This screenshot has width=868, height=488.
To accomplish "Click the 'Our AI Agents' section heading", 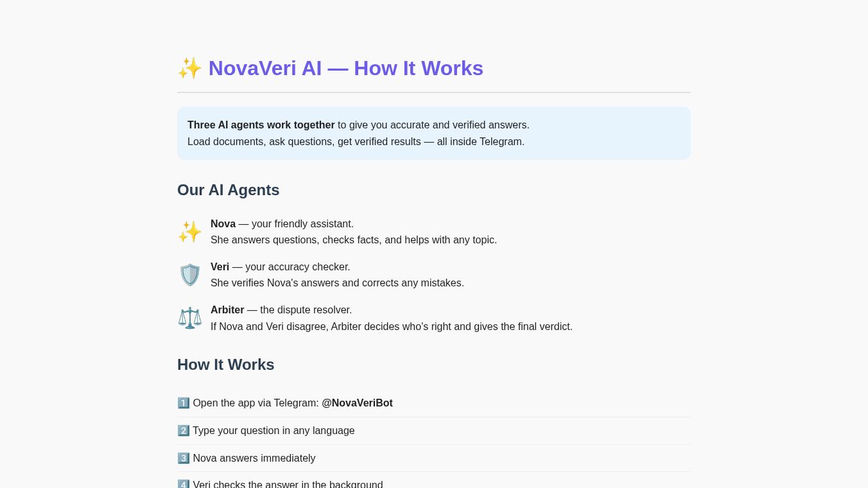I will coord(229,190).
